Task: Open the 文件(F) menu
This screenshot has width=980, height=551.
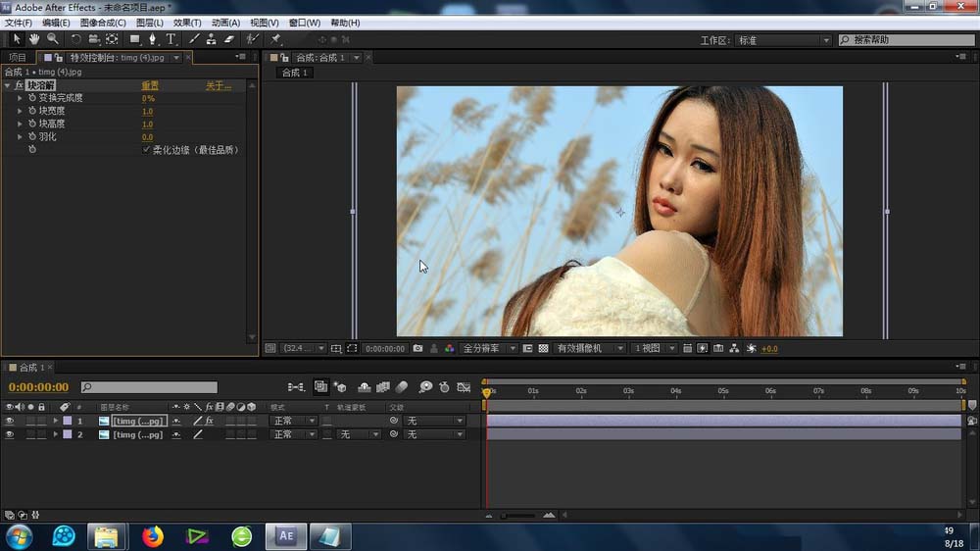Action: pyautogui.click(x=18, y=23)
